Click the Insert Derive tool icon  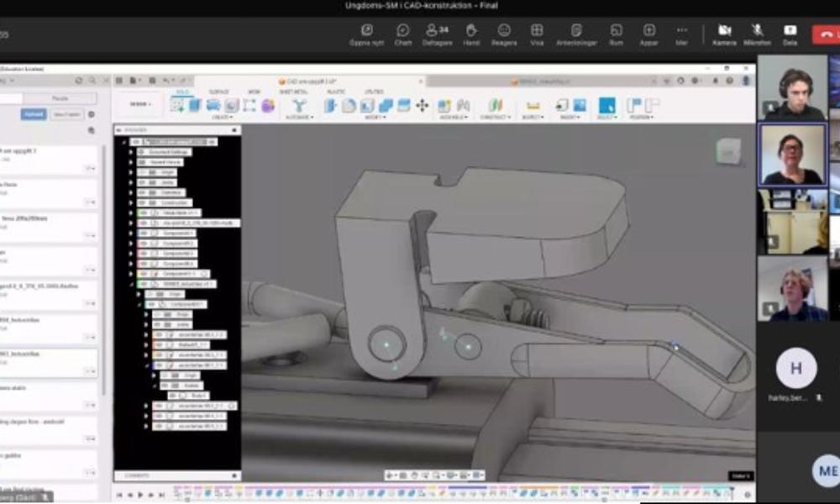561,105
